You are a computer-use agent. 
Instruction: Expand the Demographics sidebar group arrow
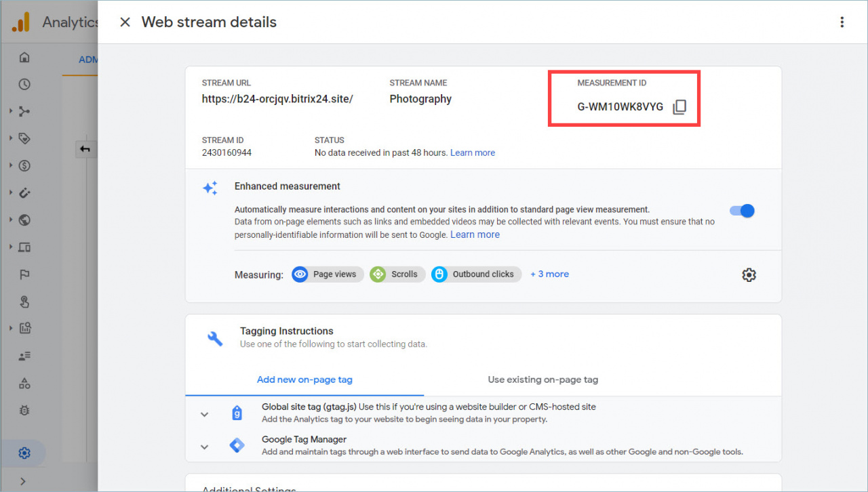11,220
